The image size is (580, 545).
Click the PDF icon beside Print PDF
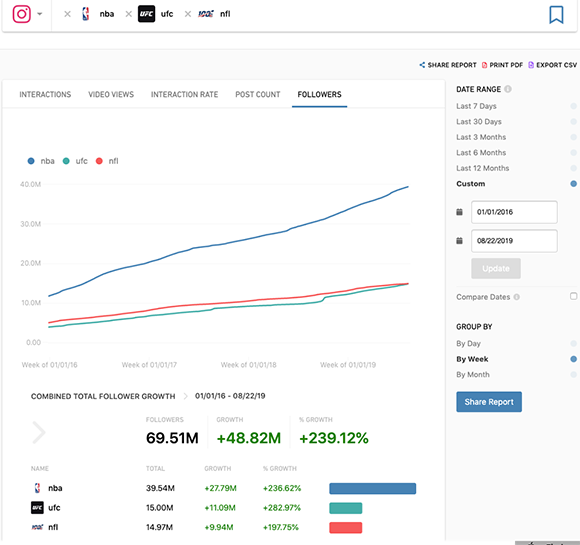[x=484, y=65]
